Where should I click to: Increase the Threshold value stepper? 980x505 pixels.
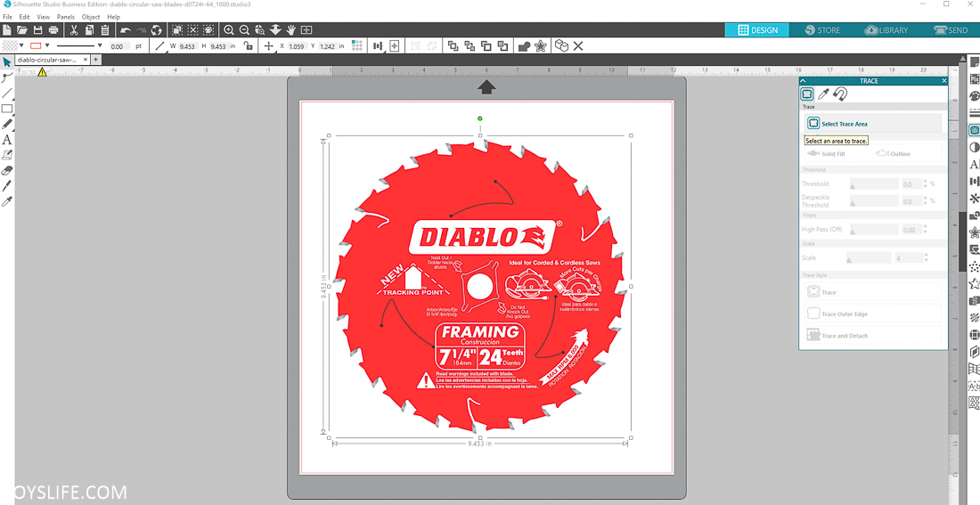pyautogui.click(x=926, y=182)
